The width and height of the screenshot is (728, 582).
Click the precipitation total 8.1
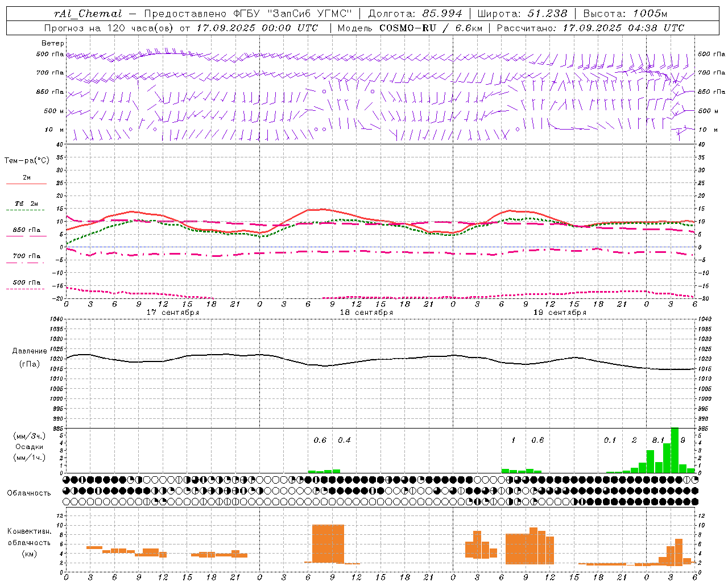658,440
